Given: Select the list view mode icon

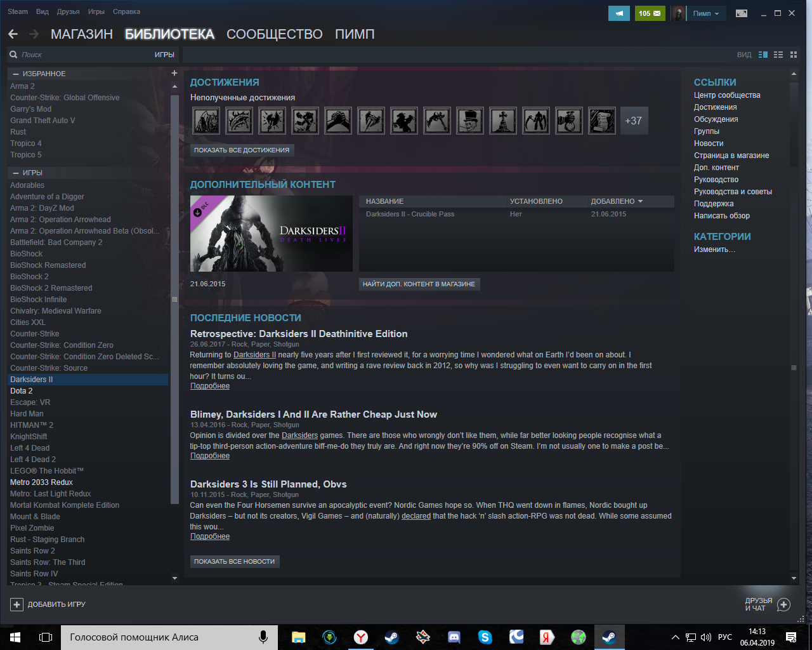Looking at the screenshot, I should tap(778, 55).
